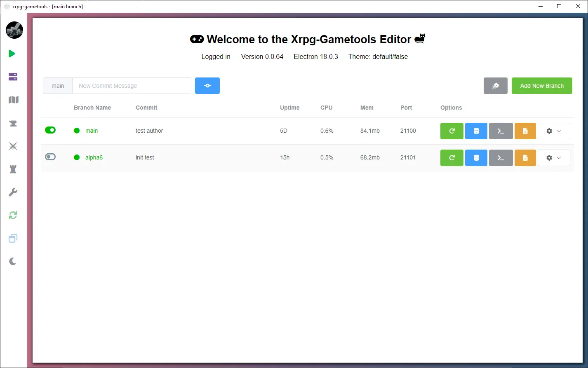Click the Xrpg-Gametools logo in sidebar
This screenshot has width=588, height=368.
point(14,30)
